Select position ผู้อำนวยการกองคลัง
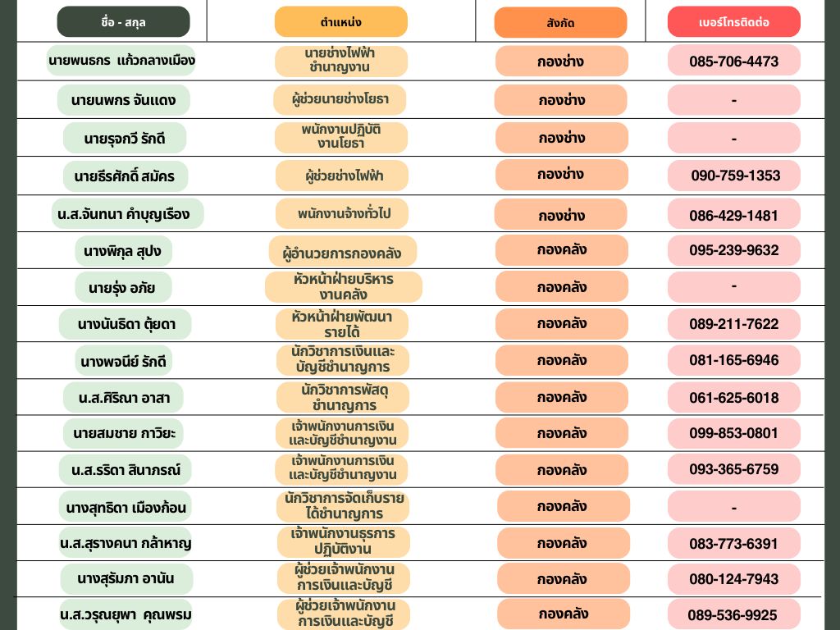This screenshot has height=630, width=840. pos(342,251)
